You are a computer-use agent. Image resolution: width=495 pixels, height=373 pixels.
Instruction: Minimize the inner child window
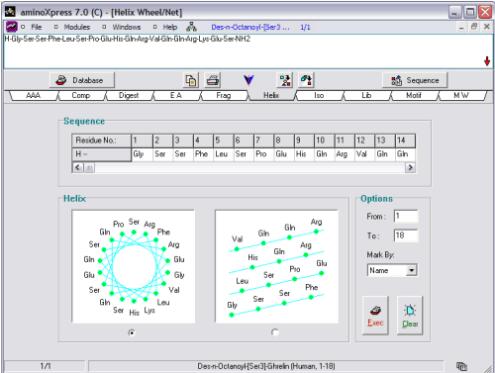tap(461, 27)
